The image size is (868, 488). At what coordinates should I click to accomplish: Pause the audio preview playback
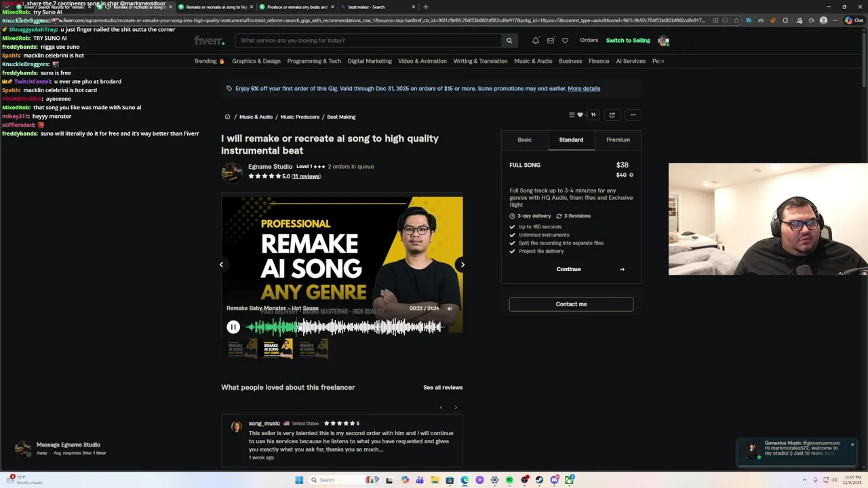(x=233, y=327)
